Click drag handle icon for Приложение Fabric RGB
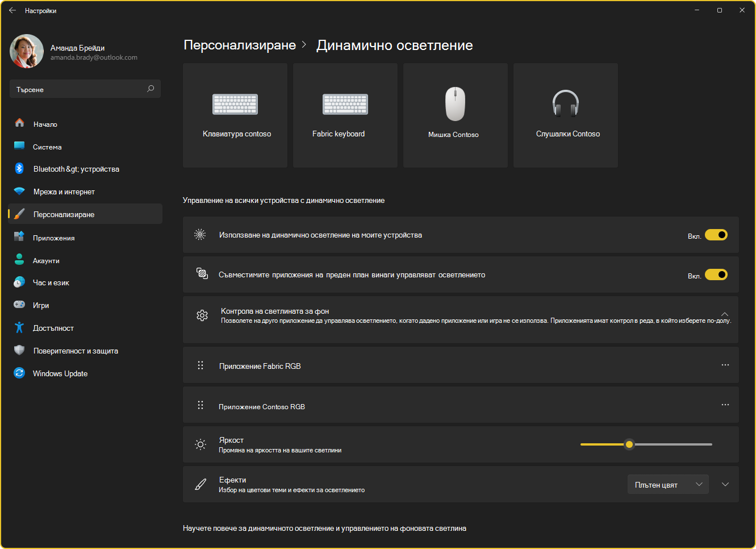The width and height of the screenshot is (756, 549). click(x=201, y=365)
